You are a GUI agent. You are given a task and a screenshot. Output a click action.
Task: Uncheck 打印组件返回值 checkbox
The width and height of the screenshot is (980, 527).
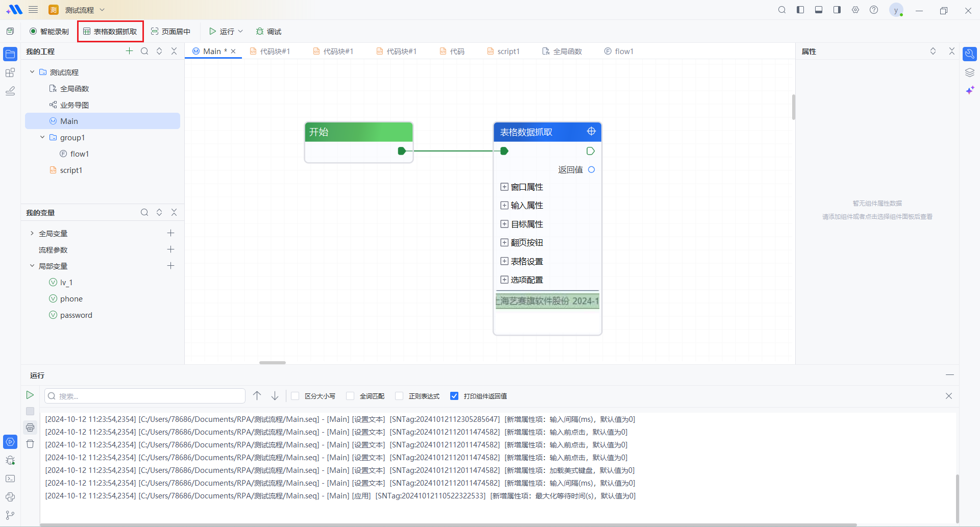click(454, 396)
